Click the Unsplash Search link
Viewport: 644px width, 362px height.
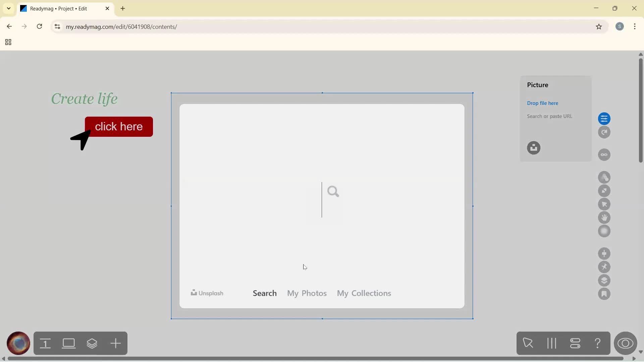click(x=265, y=293)
